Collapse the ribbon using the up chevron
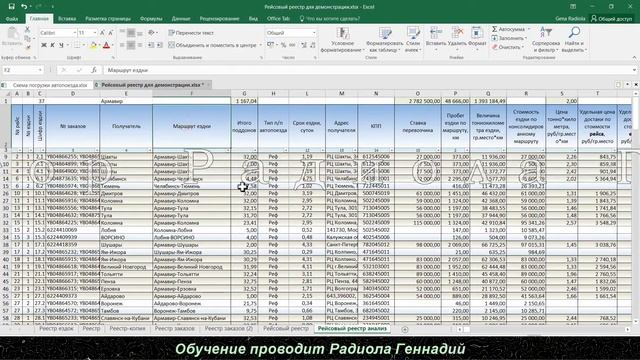 click(634, 58)
